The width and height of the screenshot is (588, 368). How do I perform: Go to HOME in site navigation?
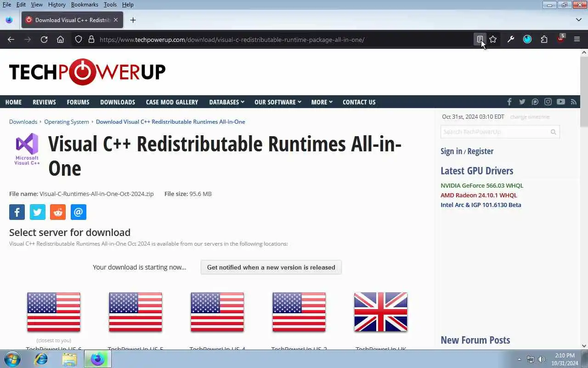pyautogui.click(x=13, y=102)
